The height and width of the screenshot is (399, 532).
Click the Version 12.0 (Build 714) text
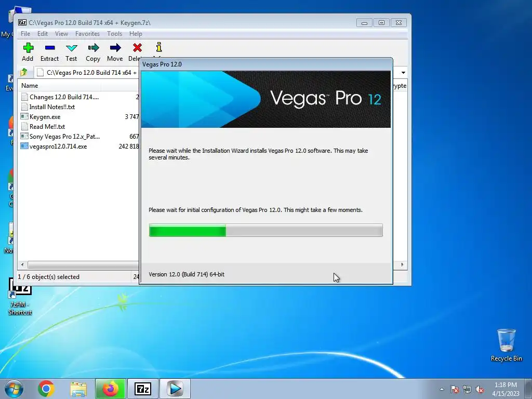(x=187, y=274)
